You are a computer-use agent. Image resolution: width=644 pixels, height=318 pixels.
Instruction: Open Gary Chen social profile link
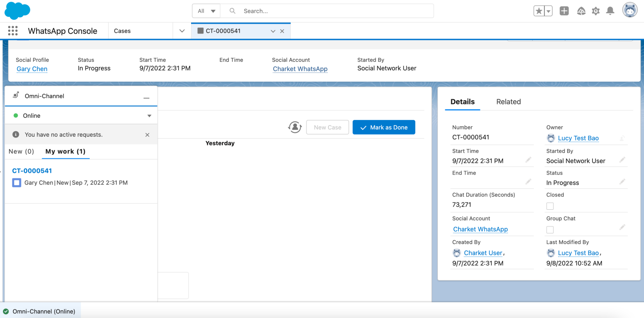pos(32,69)
